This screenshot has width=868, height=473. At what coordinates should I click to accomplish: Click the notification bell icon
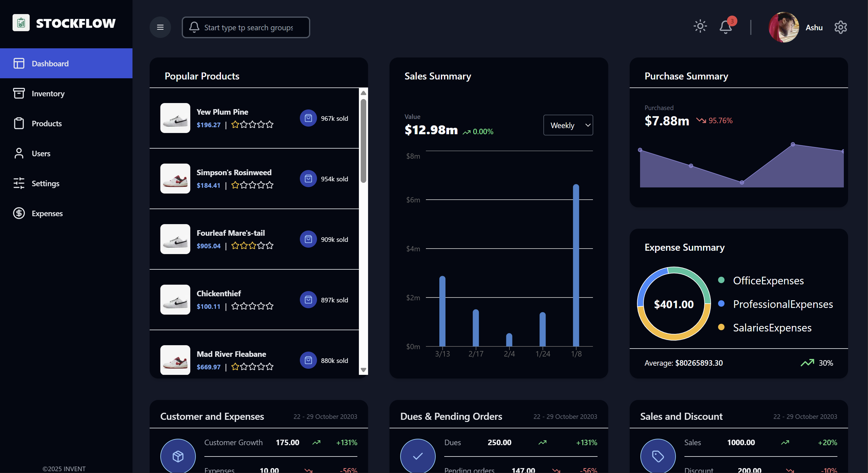click(725, 27)
